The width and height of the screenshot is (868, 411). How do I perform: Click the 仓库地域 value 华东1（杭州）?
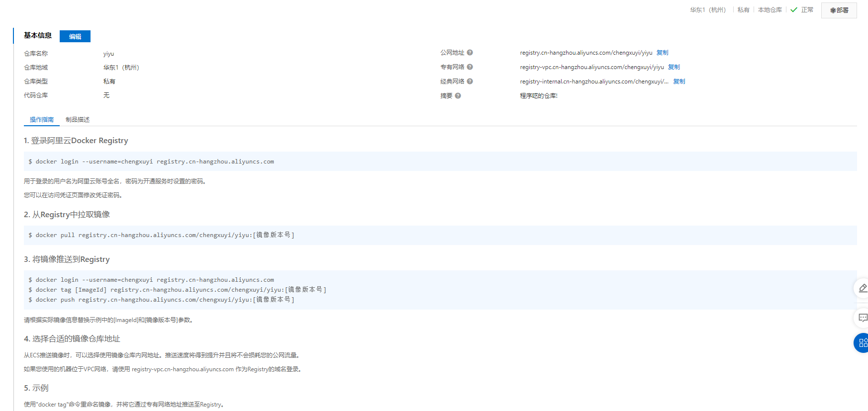point(122,68)
